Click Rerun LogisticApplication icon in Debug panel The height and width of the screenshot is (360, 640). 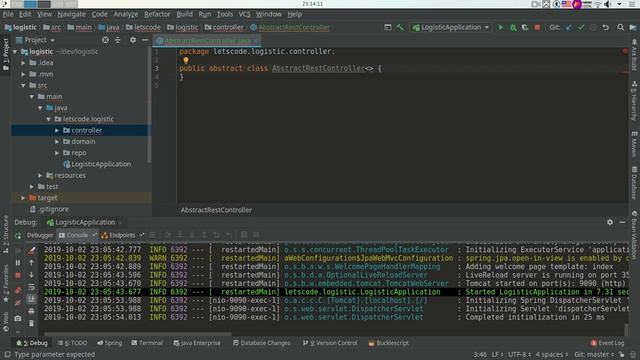click(x=18, y=236)
